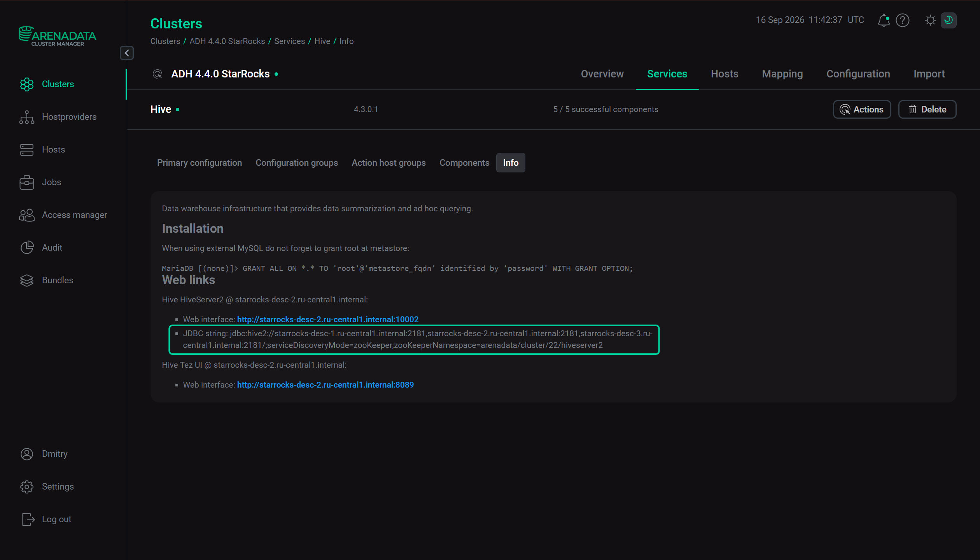Collapse the left sidebar with the chevron

pos(127,53)
